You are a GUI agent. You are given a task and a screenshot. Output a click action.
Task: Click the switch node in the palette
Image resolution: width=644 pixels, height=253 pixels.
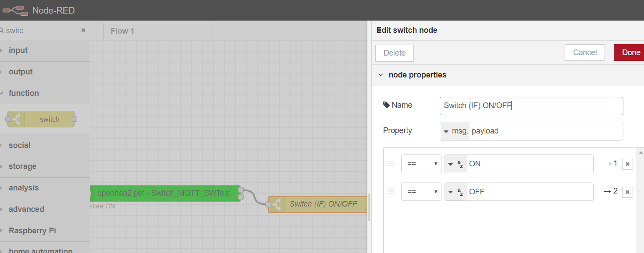[x=41, y=119]
